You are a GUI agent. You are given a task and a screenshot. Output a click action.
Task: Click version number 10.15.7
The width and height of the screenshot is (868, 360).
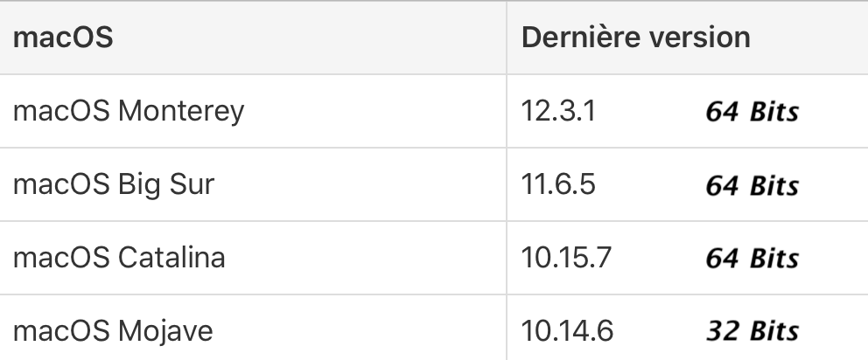click(x=566, y=259)
